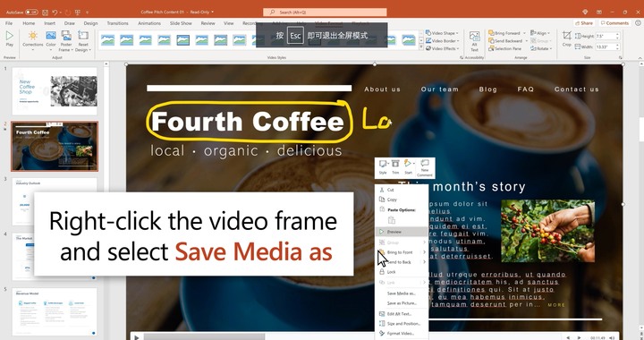Click the Reset Design icon
Viewport: 644px width, 340px height.
coord(83,35)
